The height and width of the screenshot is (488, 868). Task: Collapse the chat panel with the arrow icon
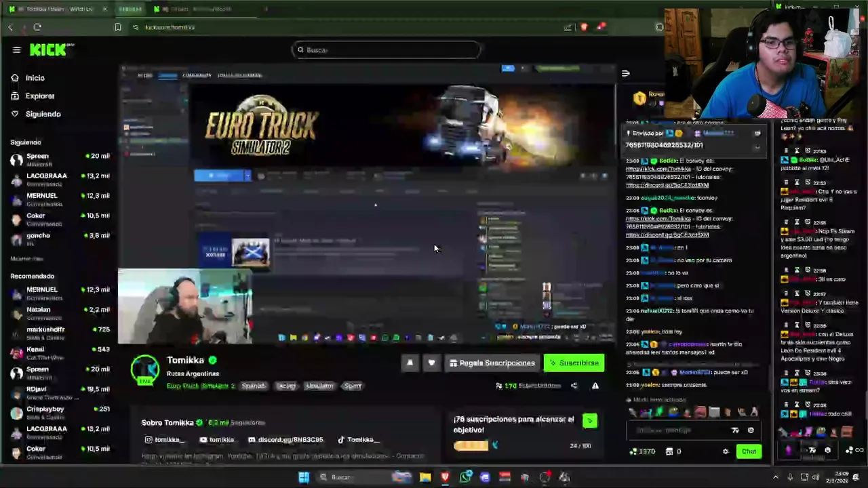tap(625, 73)
